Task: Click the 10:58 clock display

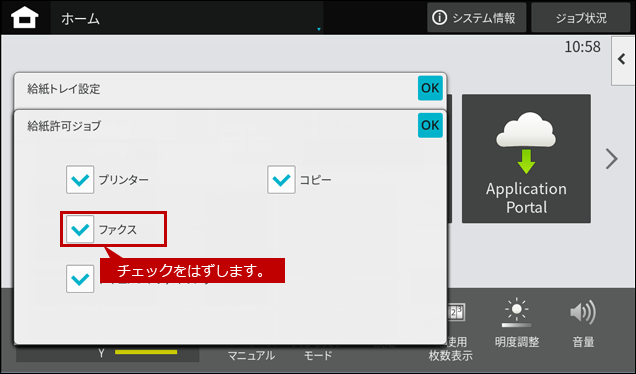Action: point(582,47)
